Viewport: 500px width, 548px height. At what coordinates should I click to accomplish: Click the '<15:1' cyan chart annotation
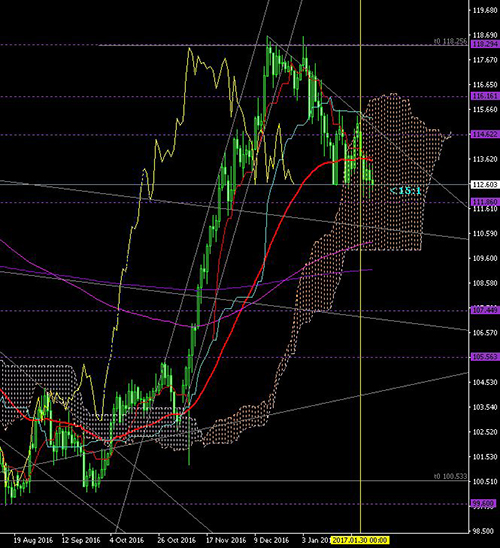pyautogui.click(x=405, y=191)
